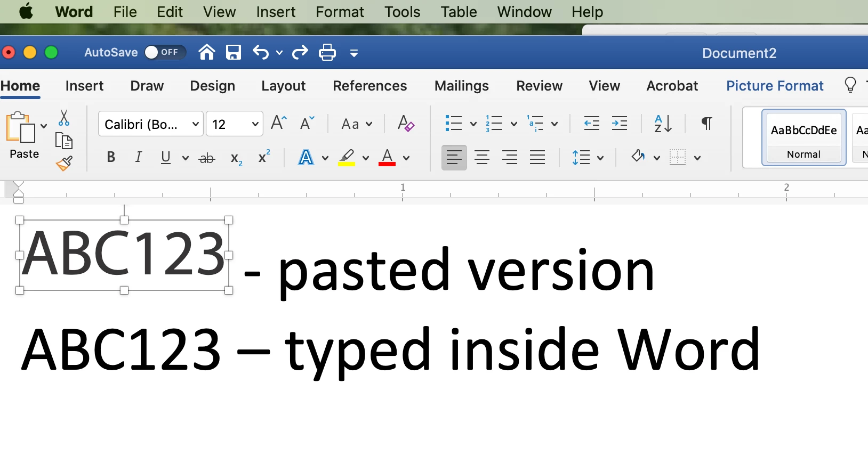Apply red font color

coord(387,158)
